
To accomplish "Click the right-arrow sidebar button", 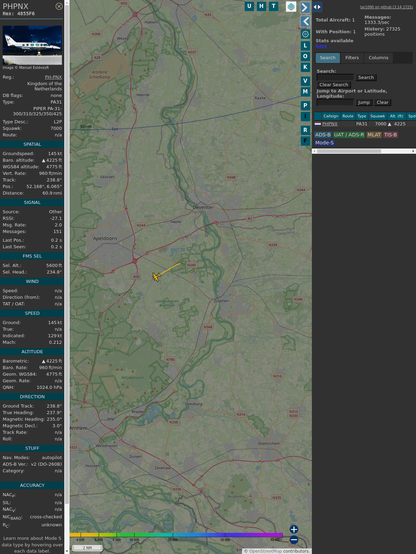I will (305, 7).
